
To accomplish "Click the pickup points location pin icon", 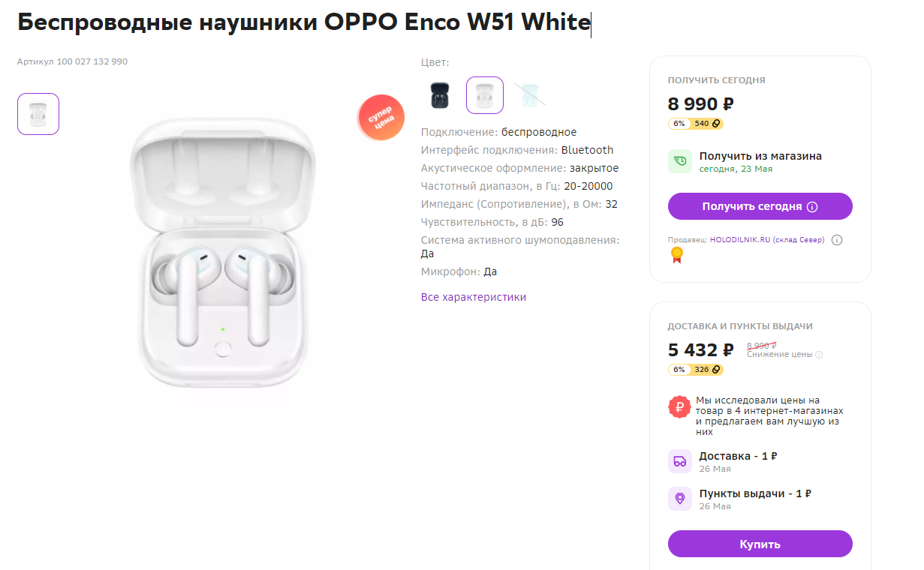I will coord(680,499).
